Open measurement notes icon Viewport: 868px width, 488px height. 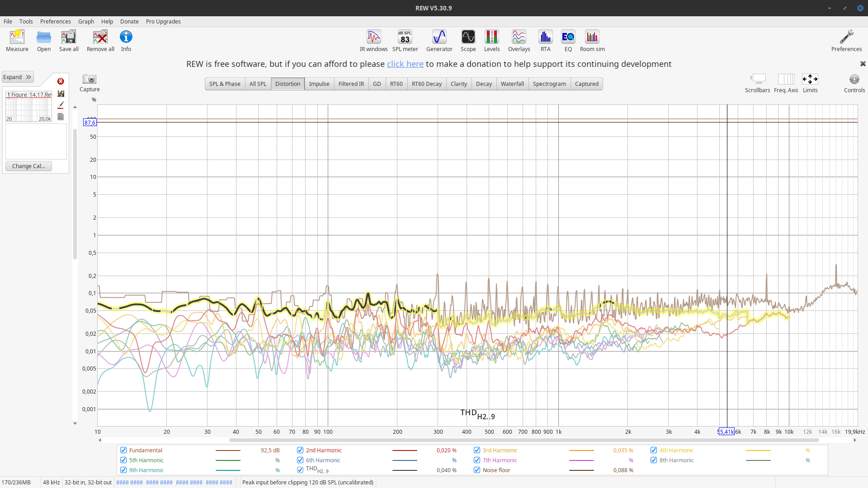click(61, 117)
